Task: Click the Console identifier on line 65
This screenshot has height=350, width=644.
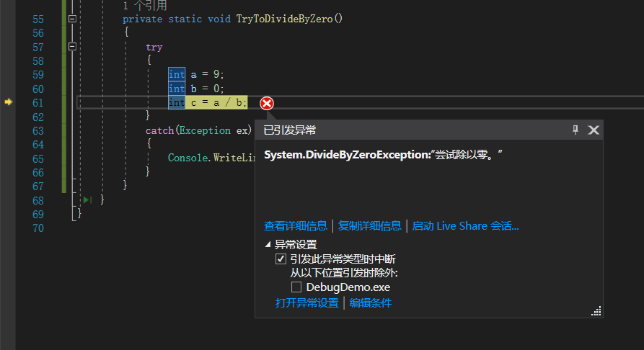Action: [x=188, y=158]
